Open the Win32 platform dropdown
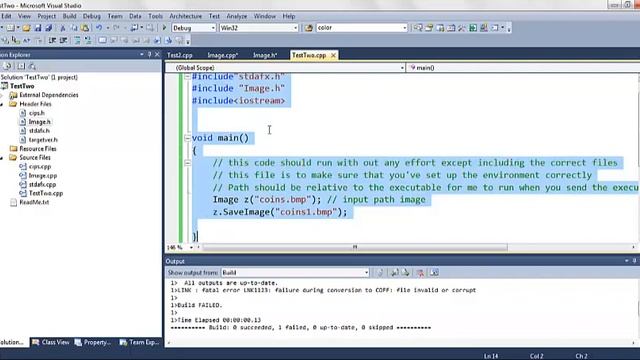The image size is (640, 360). [x=296, y=28]
